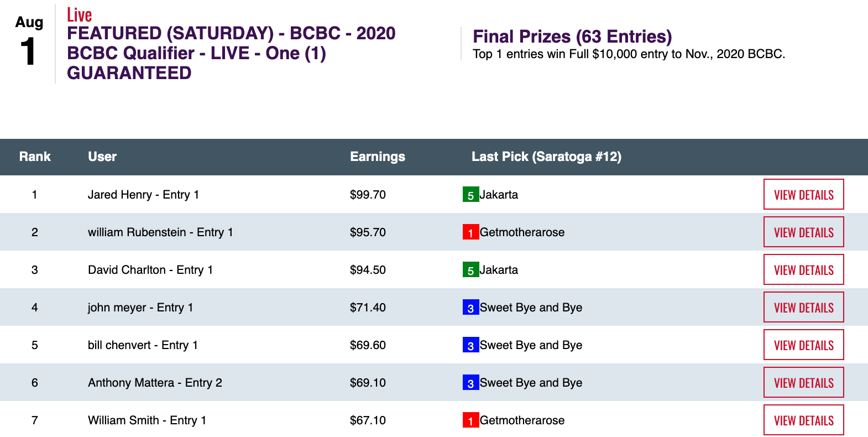Click the User column header
The image size is (868, 437).
[102, 157]
